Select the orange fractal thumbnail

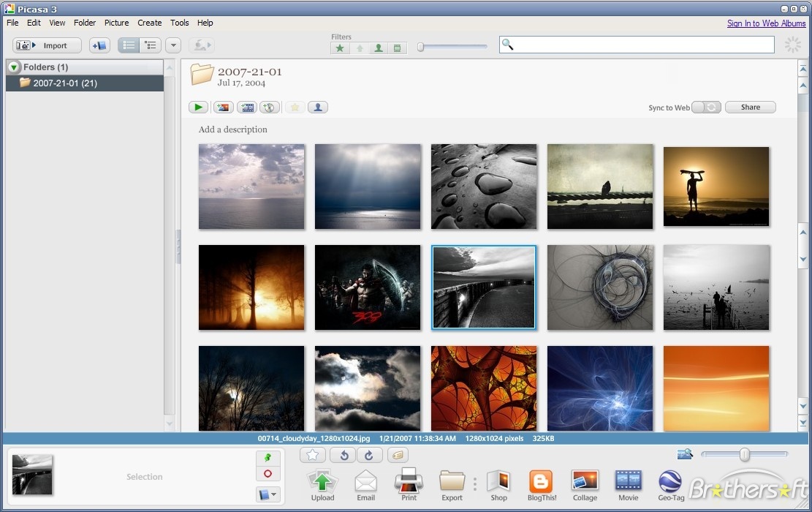[484, 388]
